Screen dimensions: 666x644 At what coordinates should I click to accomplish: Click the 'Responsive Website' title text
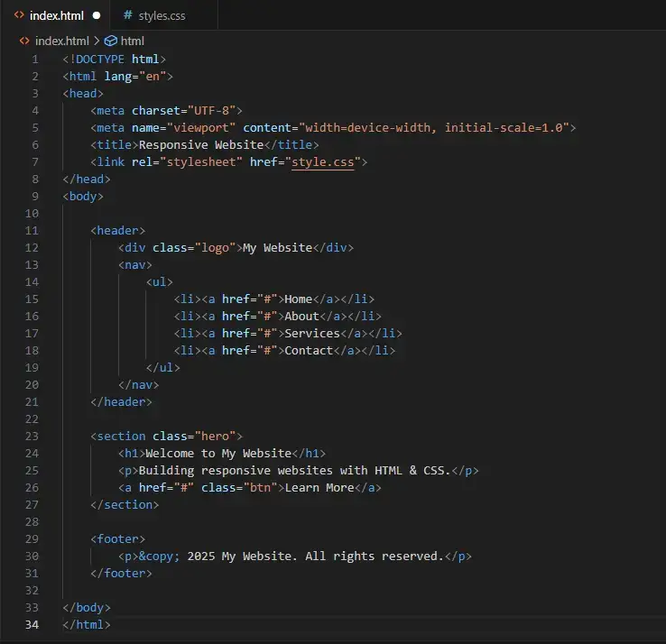[x=201, y=144]
